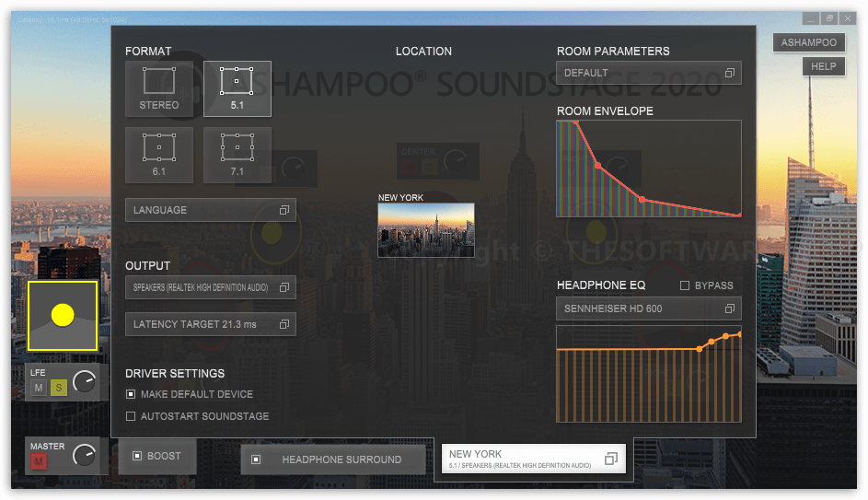
Task: Open the Language dropdown
Action: pyautogui.click(x=211, y=210)
